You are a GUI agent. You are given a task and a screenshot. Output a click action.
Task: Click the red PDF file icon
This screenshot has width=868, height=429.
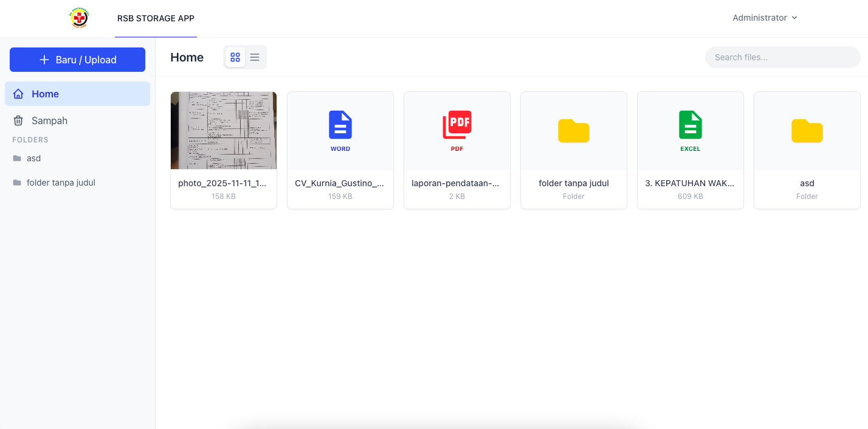click(457, 125)
